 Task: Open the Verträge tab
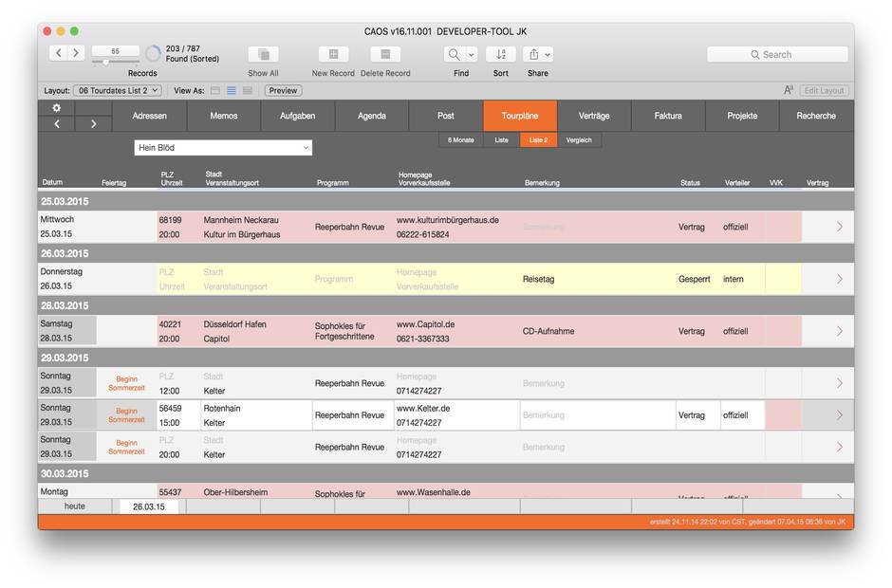pyautogui.click(x=594, y=116)
